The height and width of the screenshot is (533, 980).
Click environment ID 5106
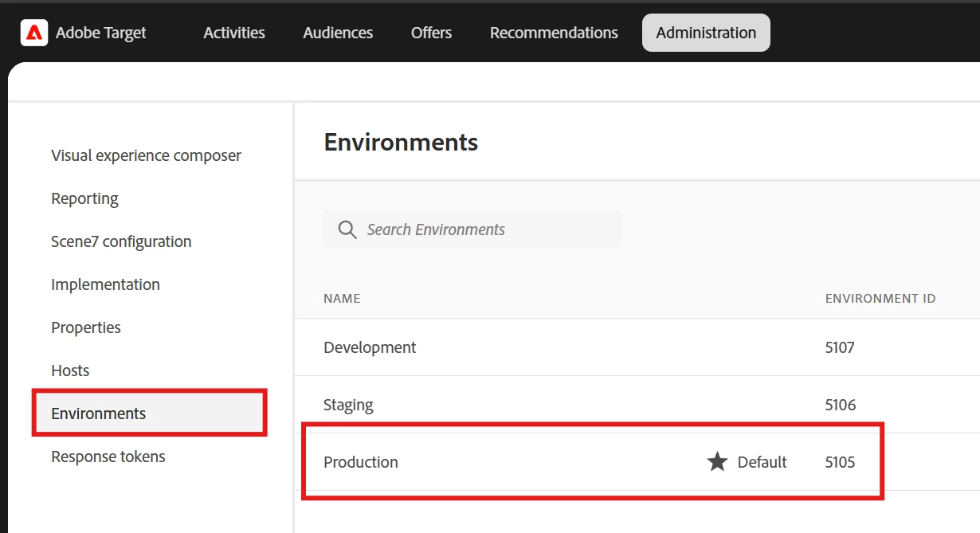[x=841, y=405]
